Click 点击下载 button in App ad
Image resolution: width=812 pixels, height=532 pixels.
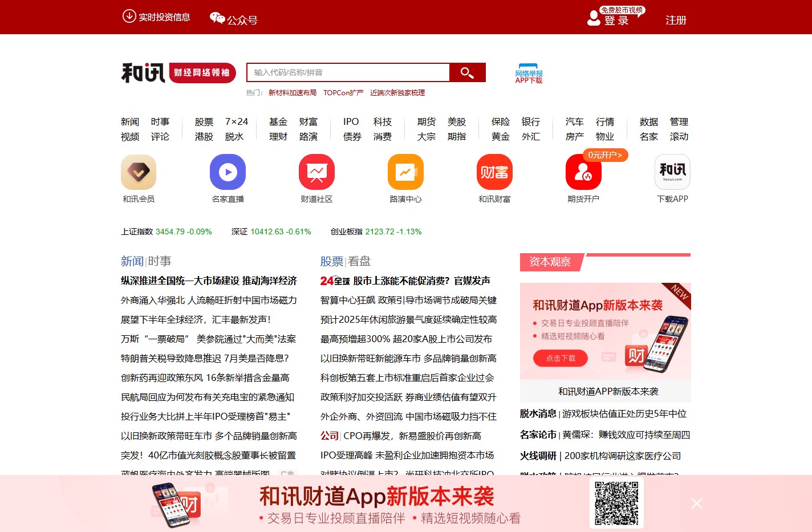coord(561,358)
